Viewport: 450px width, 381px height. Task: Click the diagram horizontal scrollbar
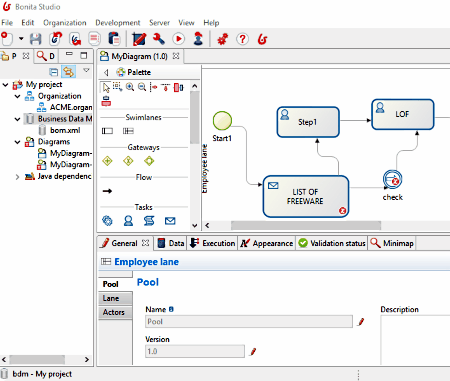tap(306, 225)
